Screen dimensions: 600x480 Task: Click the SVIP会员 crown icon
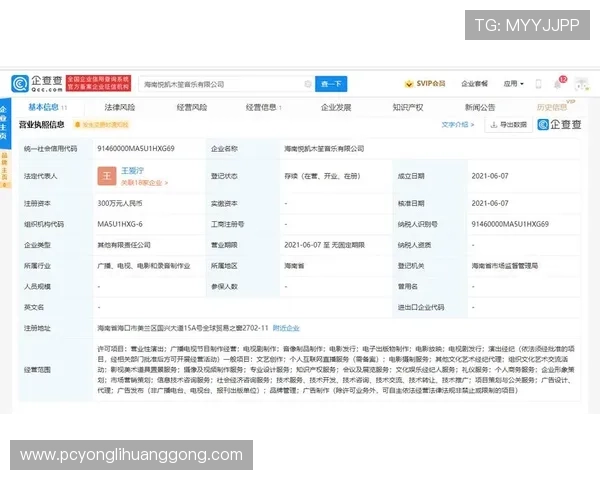click(409, 84)
